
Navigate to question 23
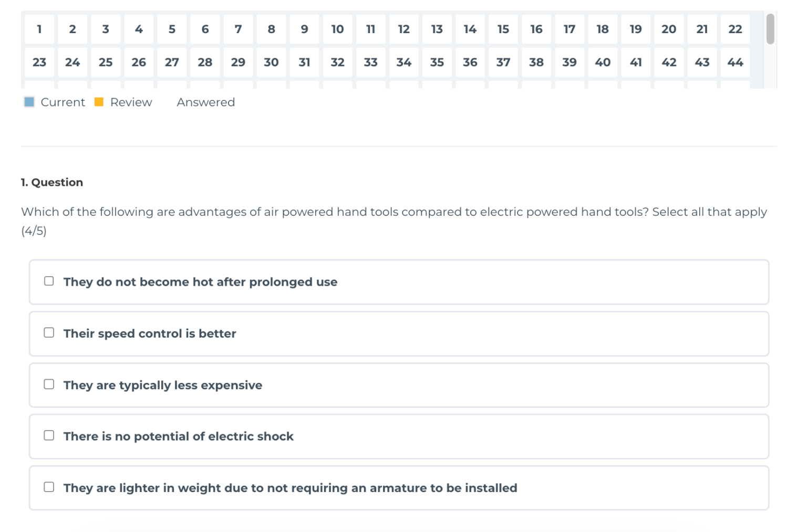[x=39, y=62]
